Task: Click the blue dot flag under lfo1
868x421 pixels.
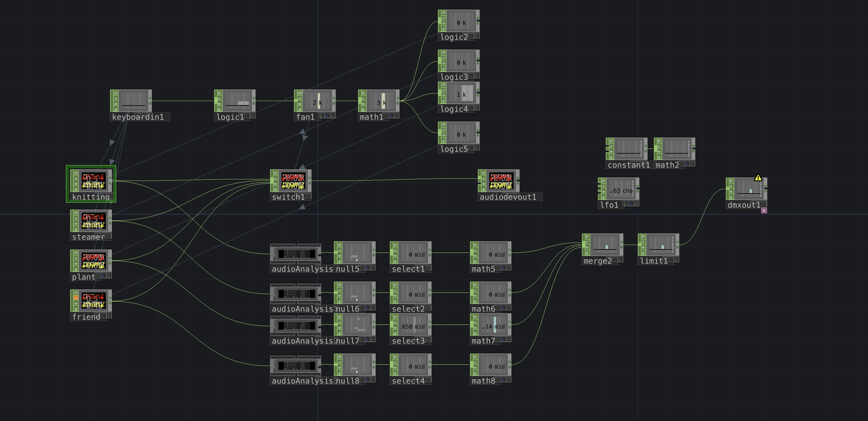Action: [x=631, y=204]
